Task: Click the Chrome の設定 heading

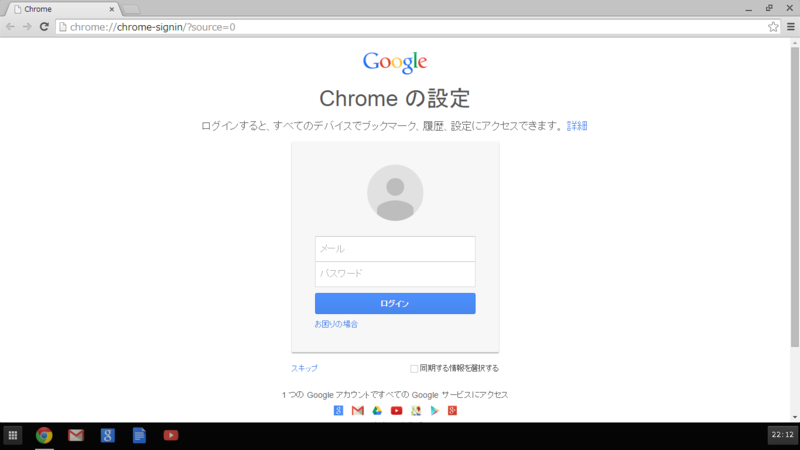Action: point(394,98)
